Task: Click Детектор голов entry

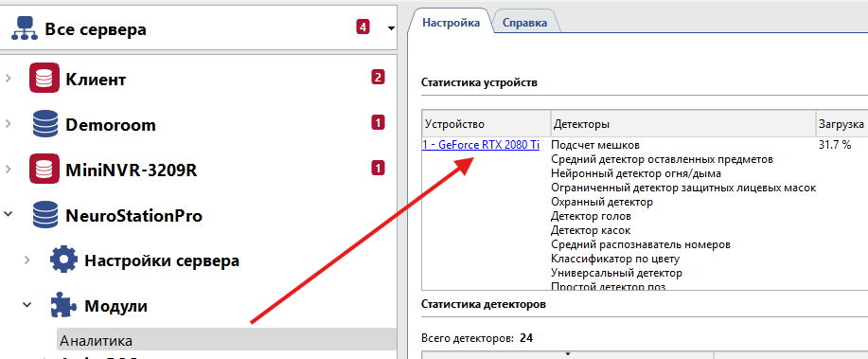Action: [591, 216]
